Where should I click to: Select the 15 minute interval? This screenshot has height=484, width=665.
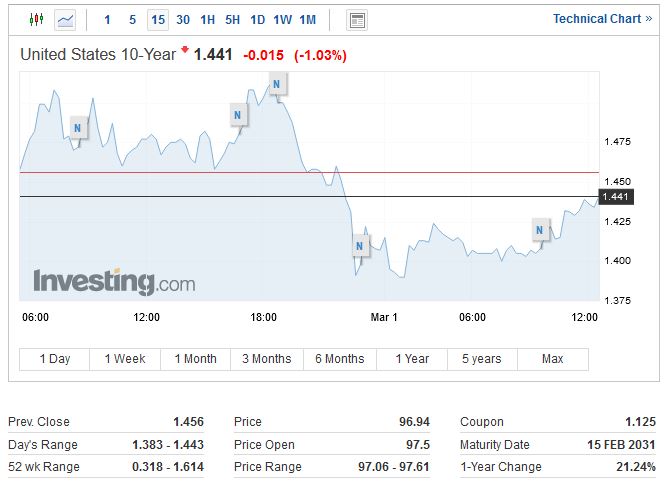point(158,19)
